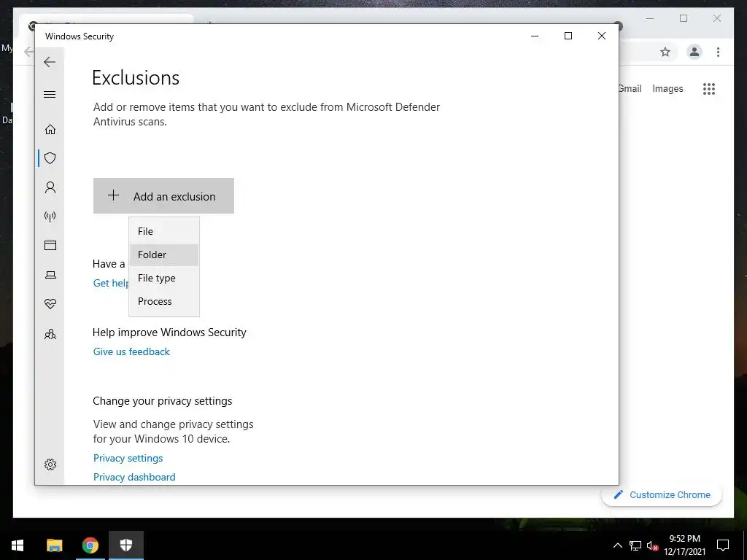
Task: Open the hamburger navigation menu
Action: click(50, 94)
